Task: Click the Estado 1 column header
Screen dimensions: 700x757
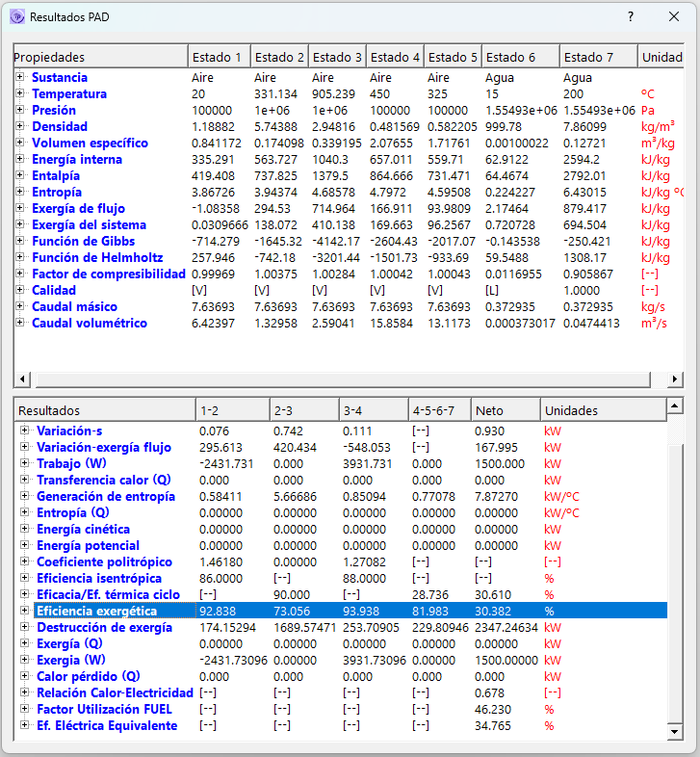Action: (x=218, y=57)
